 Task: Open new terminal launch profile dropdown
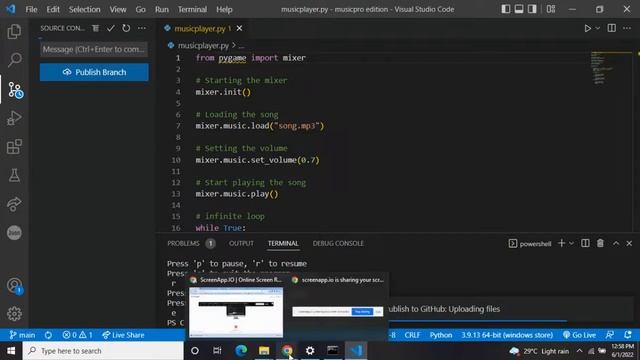(571, 243)
